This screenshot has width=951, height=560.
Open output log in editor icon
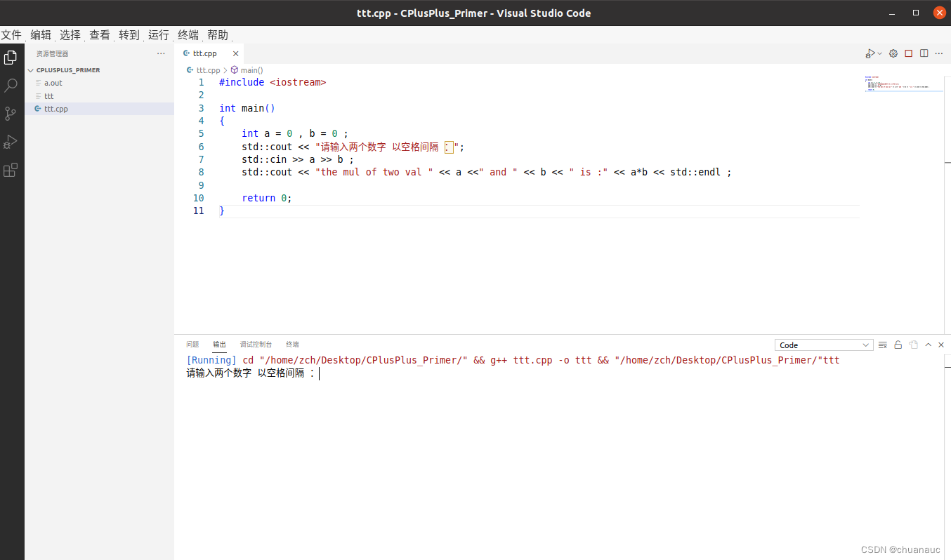[913, 345]
